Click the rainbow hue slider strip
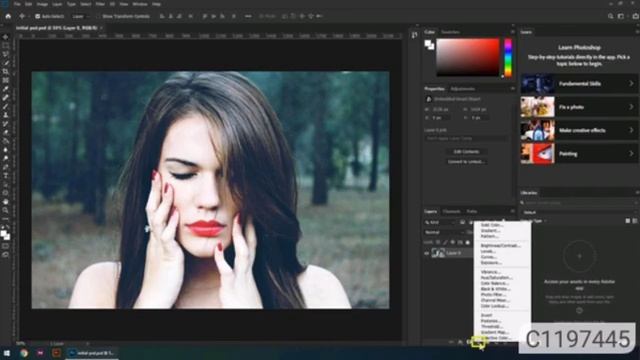The height and width of the screenshot is (360, 640). tap(508, 58)
